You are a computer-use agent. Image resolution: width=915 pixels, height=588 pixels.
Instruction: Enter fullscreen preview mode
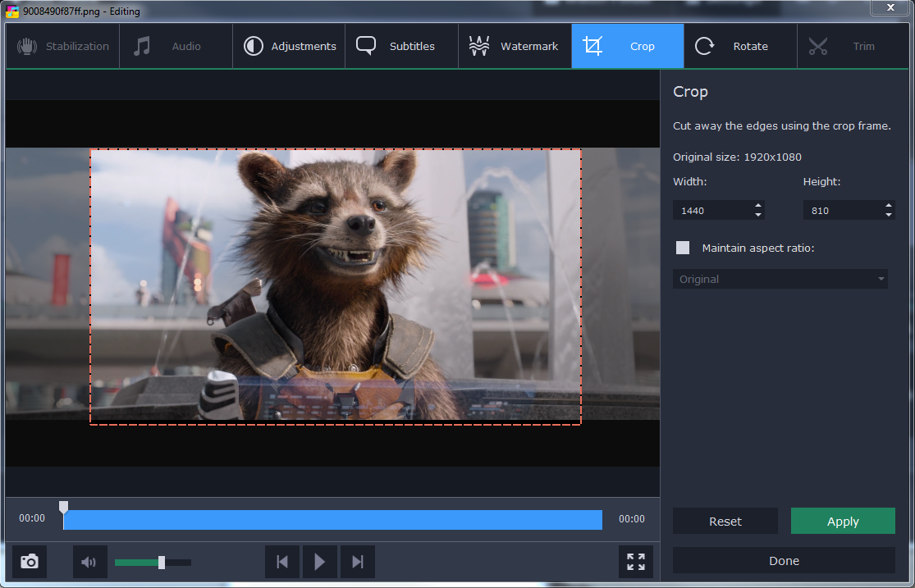pos(636,562)
